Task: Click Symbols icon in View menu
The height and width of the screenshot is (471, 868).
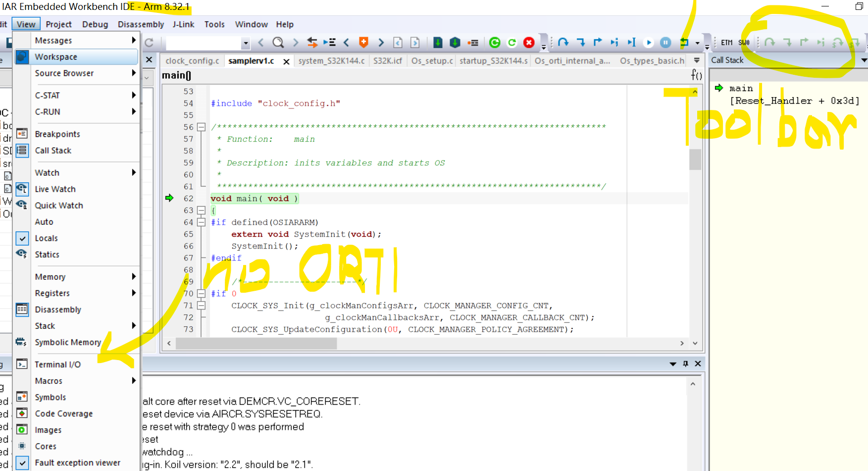Action: click(x=22, y=397)
